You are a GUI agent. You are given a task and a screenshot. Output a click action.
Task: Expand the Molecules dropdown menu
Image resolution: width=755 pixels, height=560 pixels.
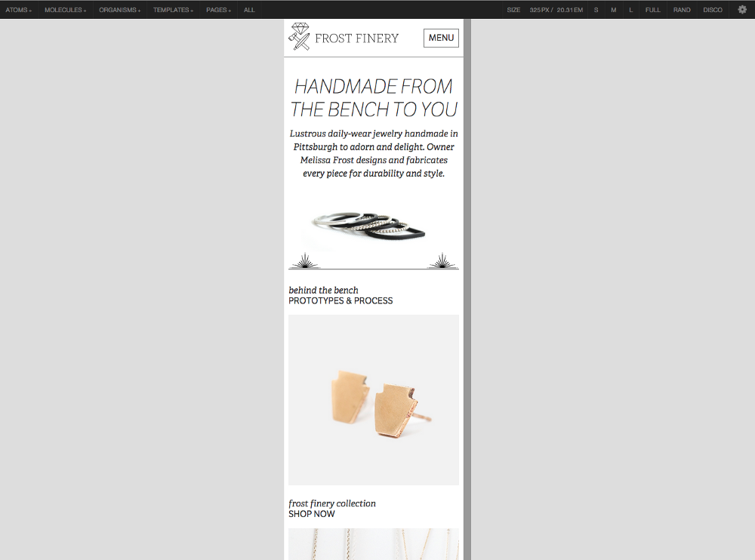tap(66, 10)
